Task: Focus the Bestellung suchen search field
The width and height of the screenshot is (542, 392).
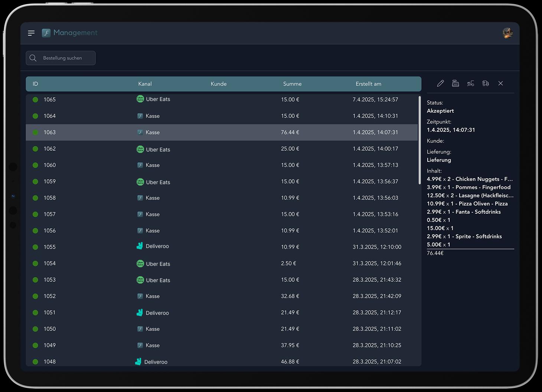Action: click(61, 58)
